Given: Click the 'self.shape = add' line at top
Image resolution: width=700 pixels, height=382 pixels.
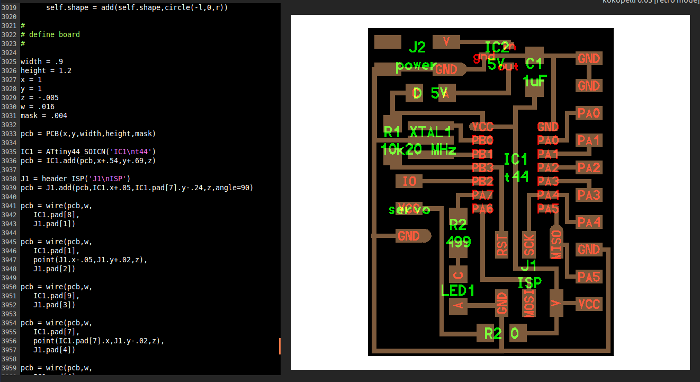Looking at the screenshot, I should coord(137,8).
